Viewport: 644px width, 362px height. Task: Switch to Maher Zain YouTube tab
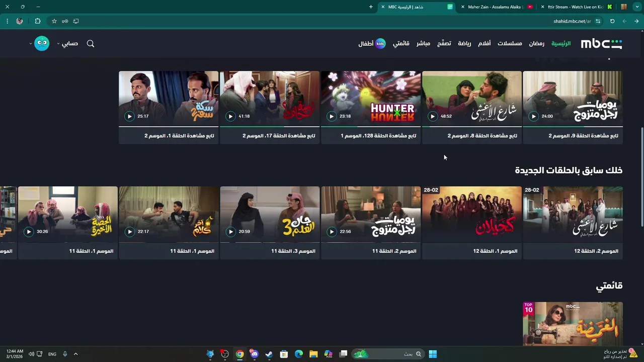[x=496, y=7]
